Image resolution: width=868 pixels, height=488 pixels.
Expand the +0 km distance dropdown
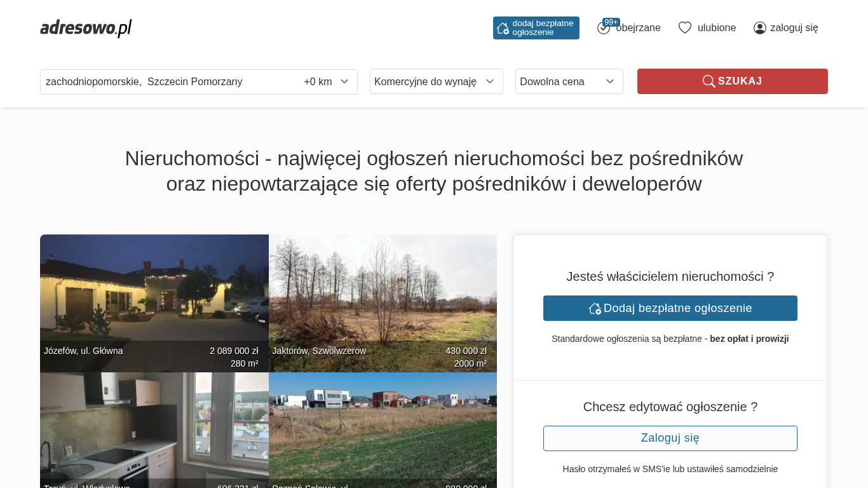tap(326, 82)
